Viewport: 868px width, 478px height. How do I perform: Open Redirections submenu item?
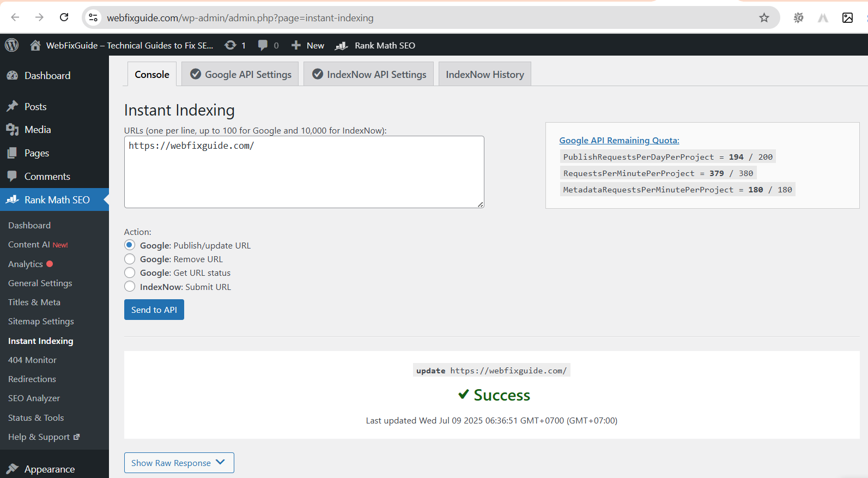coord(32,379)
